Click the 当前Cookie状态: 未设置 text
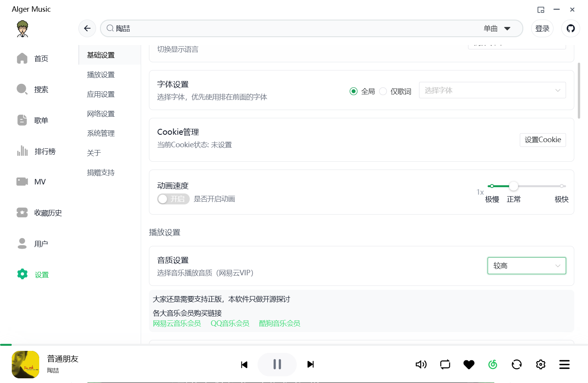 [x=194, y=145]
